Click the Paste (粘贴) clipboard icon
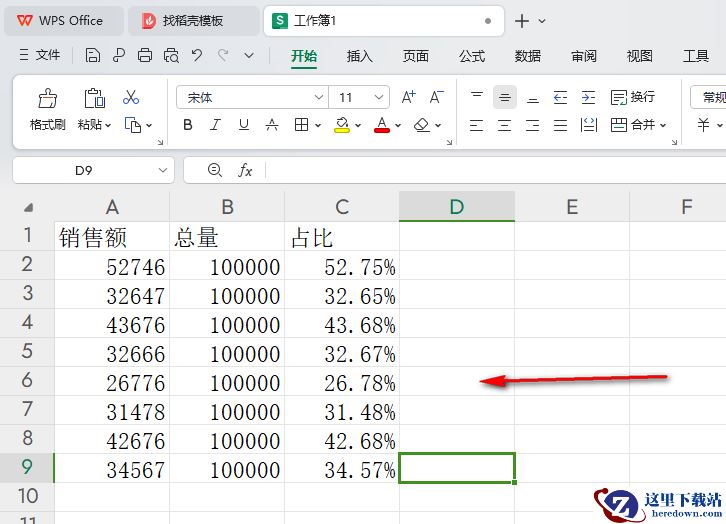The height and width of the screenshot is (524, 726). tap(94, 98)
